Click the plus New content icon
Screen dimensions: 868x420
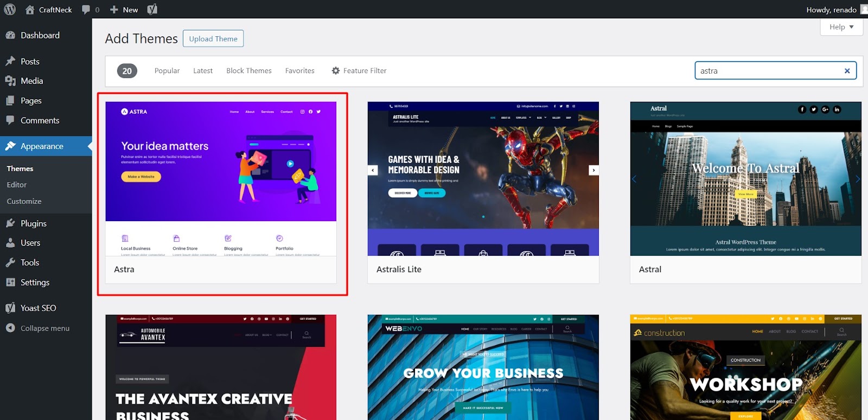coord(114,10)
